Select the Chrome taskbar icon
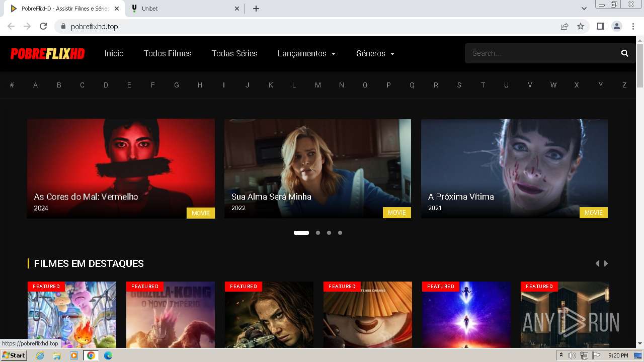 91,355
